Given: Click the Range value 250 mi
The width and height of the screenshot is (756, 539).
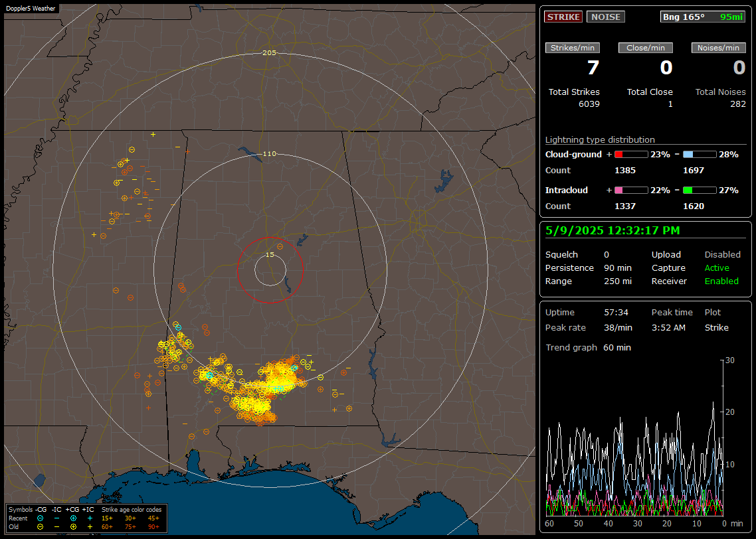Looking at the screenshot, I should 618,281.
